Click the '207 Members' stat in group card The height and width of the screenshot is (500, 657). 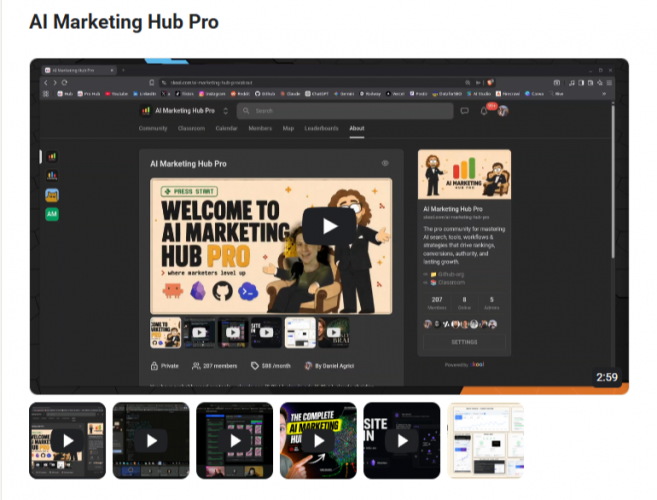[437, 303]
